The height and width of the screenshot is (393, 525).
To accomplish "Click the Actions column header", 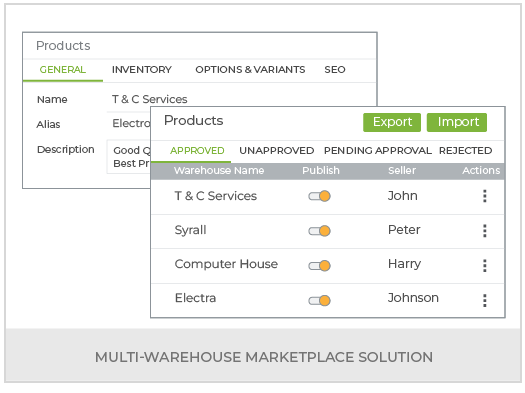I will (481, 171).
